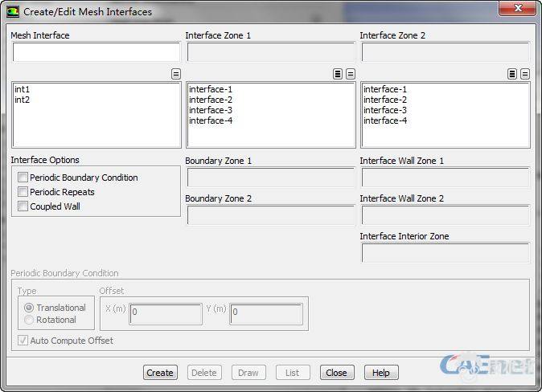Screen dimensions: 542x392
Task: Click the Fluent app icon in title bar
Action: [x=13, y=12]
